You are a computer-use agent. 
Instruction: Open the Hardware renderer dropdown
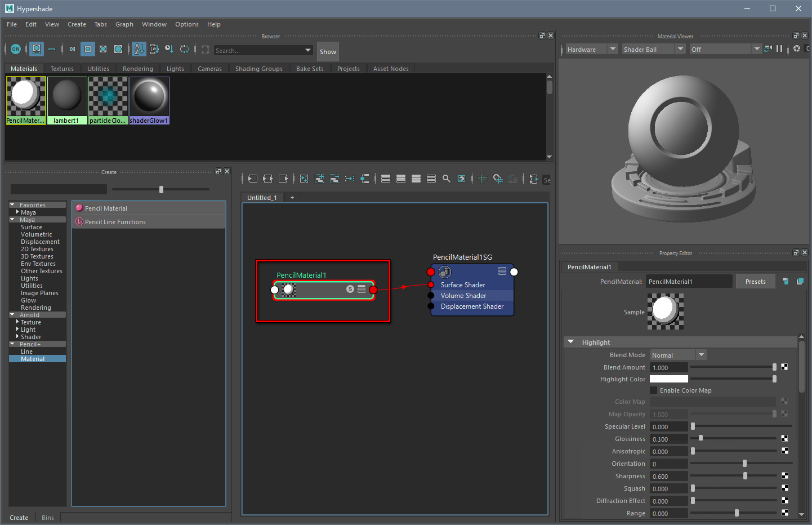(x=613, y=49)
